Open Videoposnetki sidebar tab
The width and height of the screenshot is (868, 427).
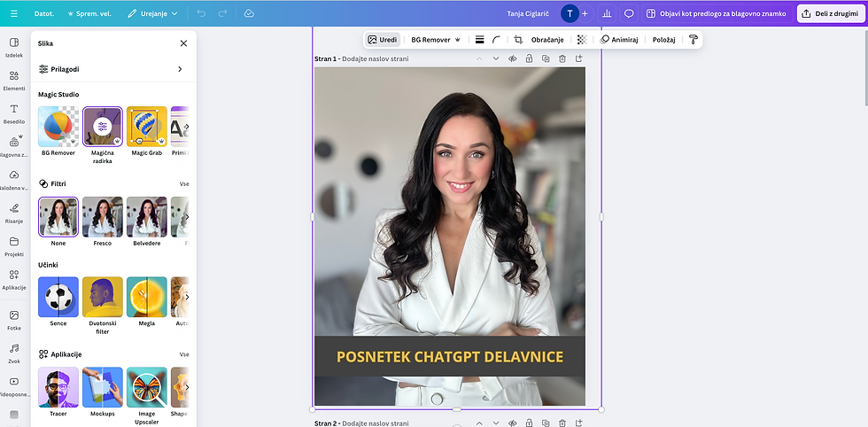14,386
